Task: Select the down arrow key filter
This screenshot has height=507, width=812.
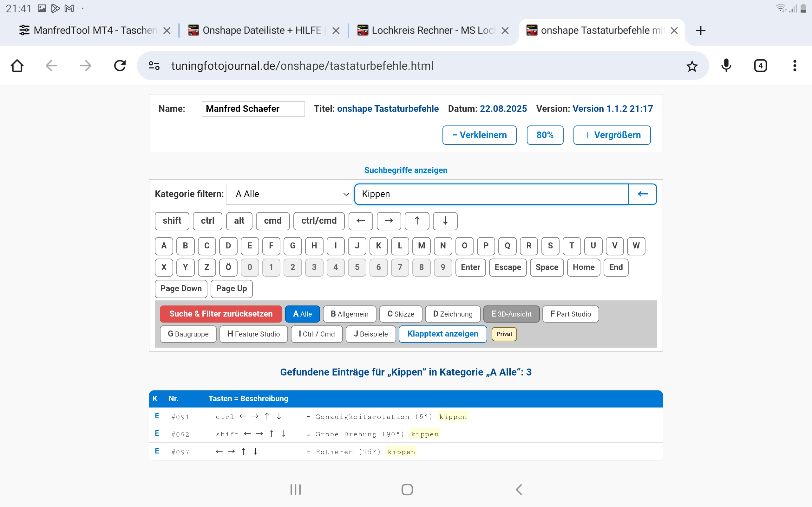Action: click(x=445, y=221)
